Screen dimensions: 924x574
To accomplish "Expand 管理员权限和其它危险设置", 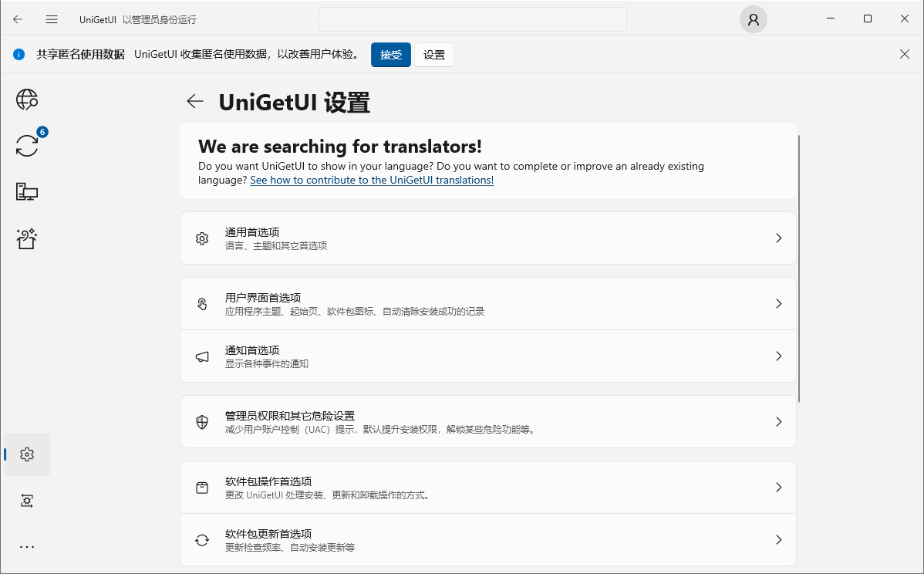I will pos(778,421).
